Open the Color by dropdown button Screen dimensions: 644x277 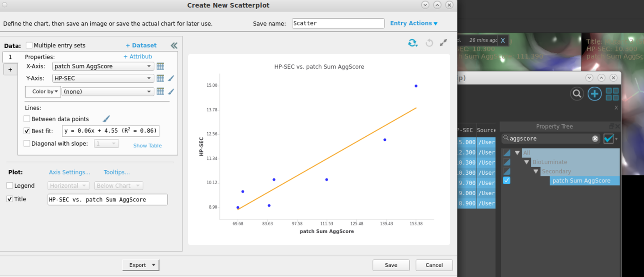click(x=43, y=92)
